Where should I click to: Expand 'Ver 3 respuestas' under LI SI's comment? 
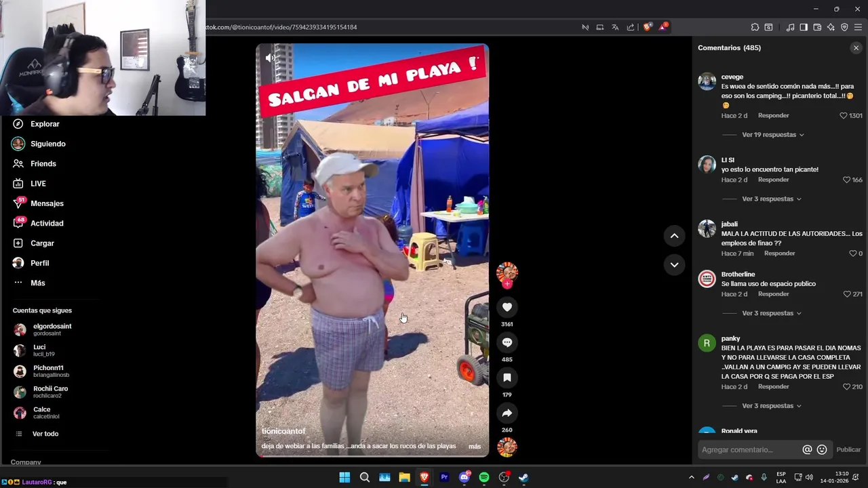tap(772, 199)
